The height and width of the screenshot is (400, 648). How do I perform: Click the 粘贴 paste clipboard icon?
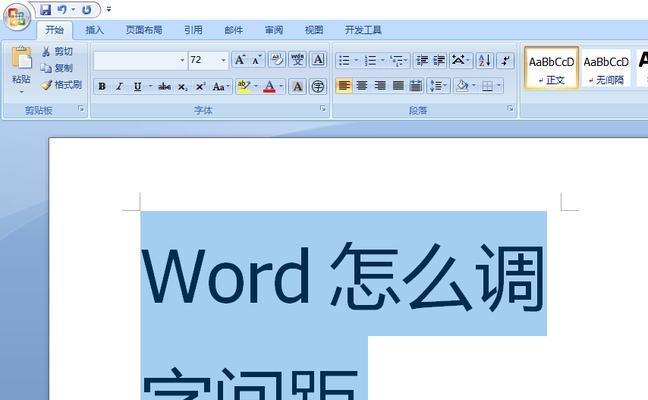pyautogui.click(x=21, y=57)
